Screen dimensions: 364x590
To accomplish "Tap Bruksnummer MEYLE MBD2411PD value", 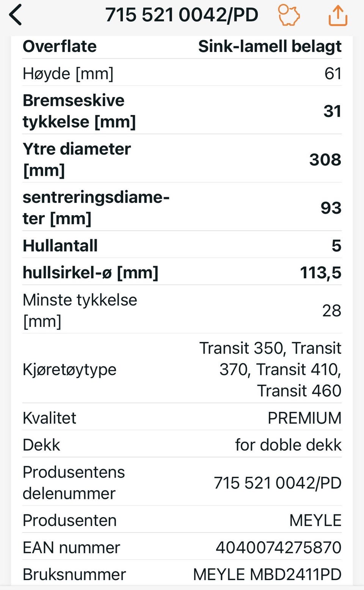I will tap(267, 574).
